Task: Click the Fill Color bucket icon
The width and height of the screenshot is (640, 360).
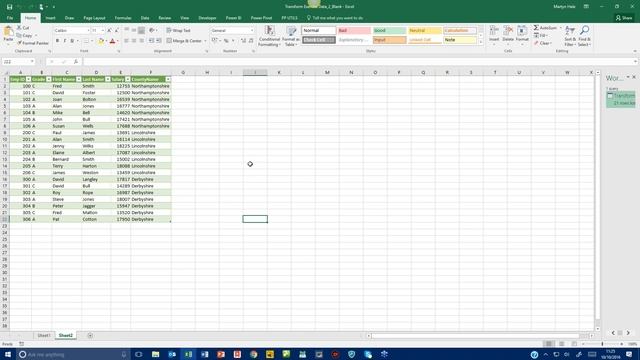Action: 101,41
